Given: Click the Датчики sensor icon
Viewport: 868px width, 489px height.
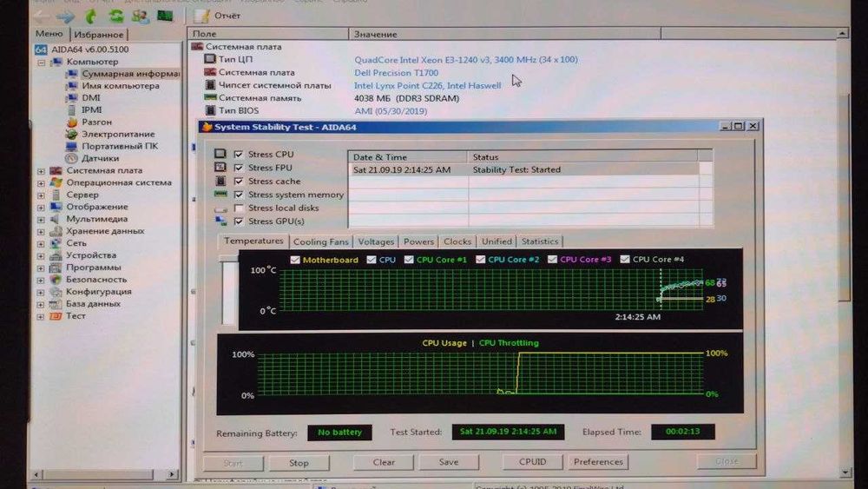Looking at the screenshot, I should click(x=71, y=158).
